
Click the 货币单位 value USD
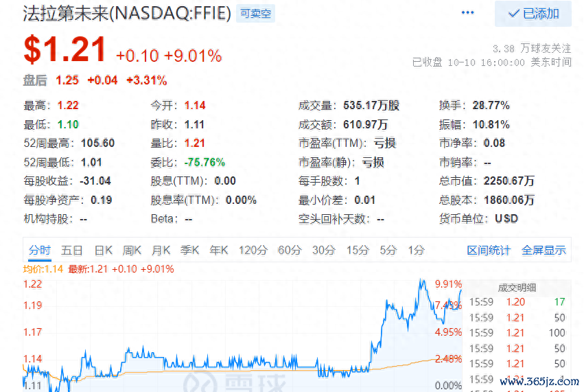(506, 219)
